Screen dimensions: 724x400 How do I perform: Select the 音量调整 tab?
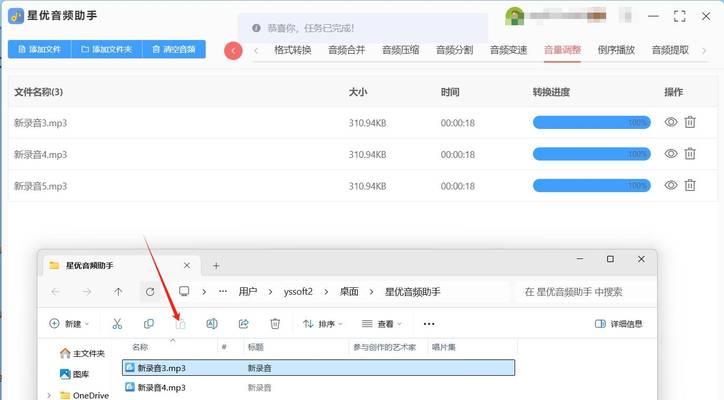(x=562, y=50)
